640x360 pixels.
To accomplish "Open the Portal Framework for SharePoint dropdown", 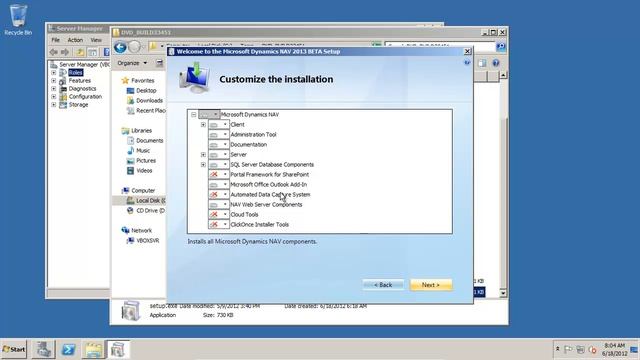I will click(219, 175).
